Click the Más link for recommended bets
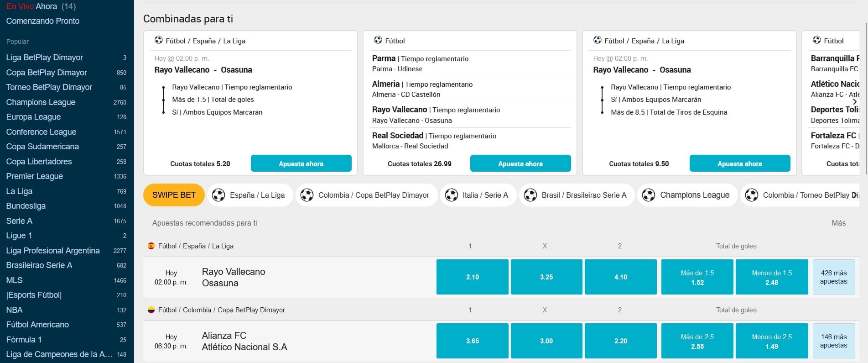The width and height of the screenshot is (868, 363). click(x=838, y=223)
